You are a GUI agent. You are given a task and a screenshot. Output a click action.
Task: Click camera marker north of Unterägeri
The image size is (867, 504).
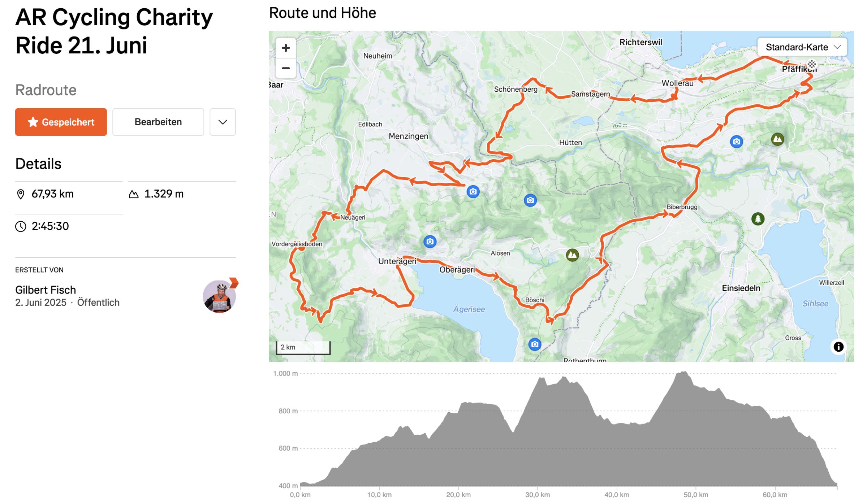click(x=430, y=242)
